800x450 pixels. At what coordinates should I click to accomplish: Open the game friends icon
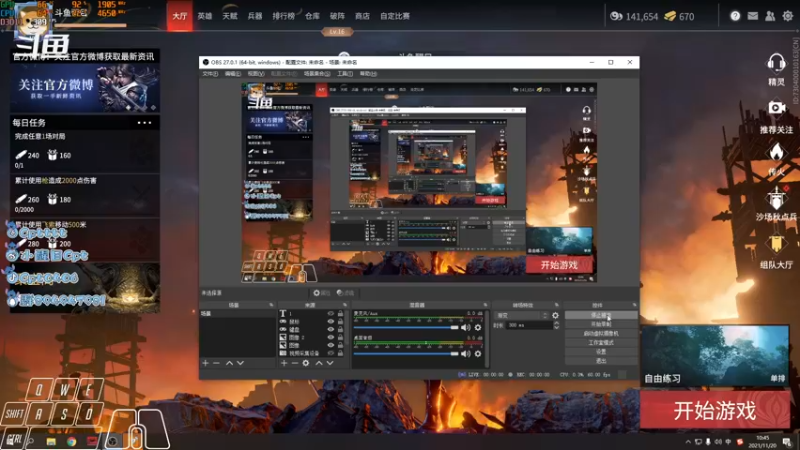click(770, 16)
